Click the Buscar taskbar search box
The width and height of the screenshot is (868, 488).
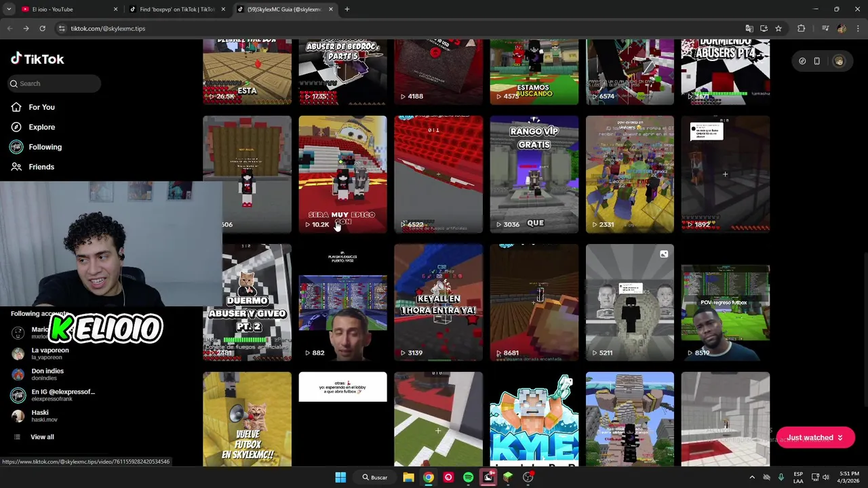375,477
